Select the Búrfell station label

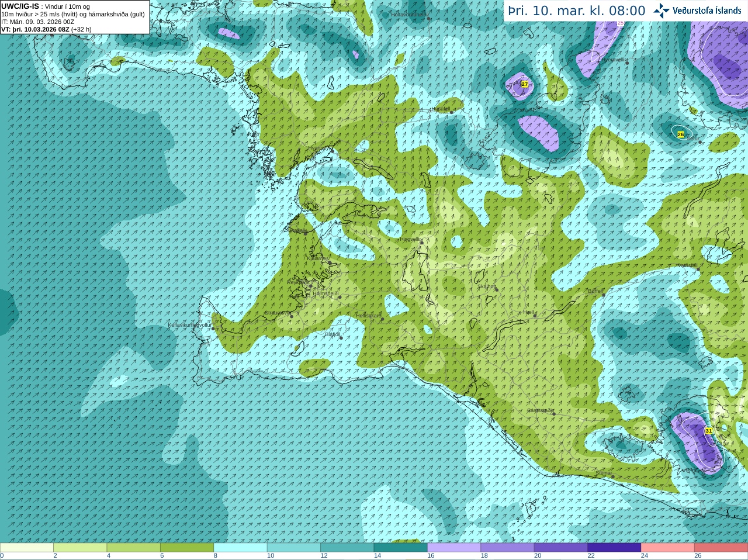[595, 291]
